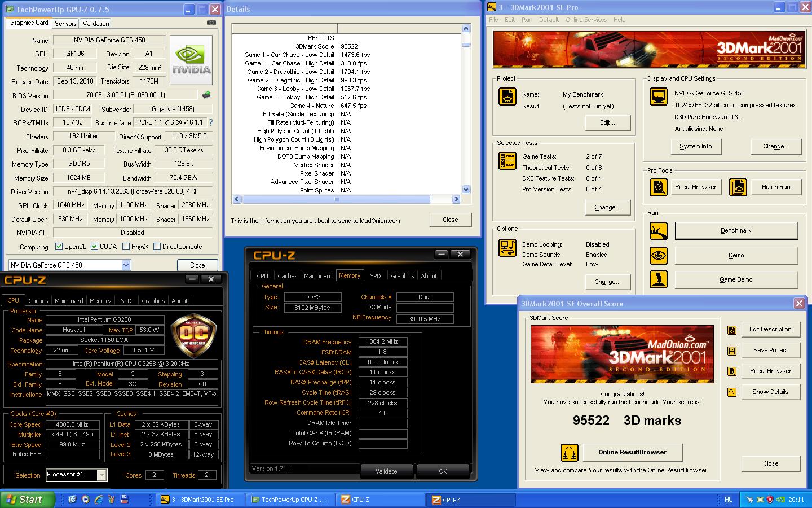Click the Save Project floppy icon
Viewport: 812px width, 508px height.
(732, 351)
